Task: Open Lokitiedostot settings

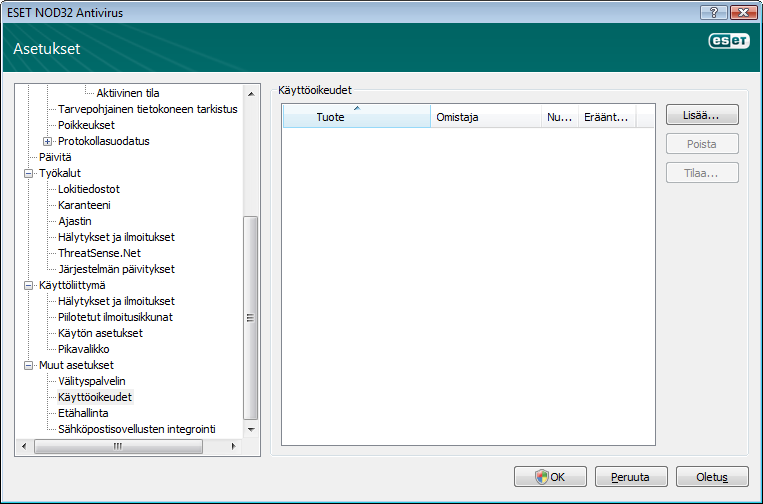Action: (89, 189)
